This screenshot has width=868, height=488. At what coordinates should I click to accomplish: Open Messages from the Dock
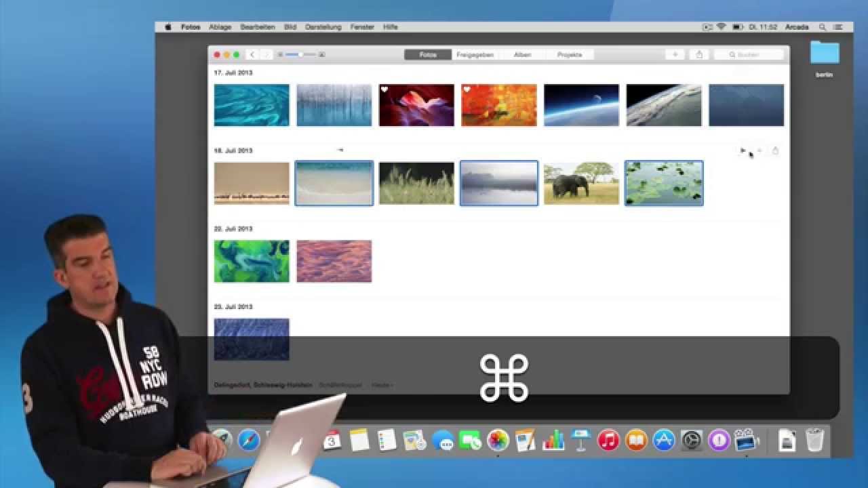443,441
